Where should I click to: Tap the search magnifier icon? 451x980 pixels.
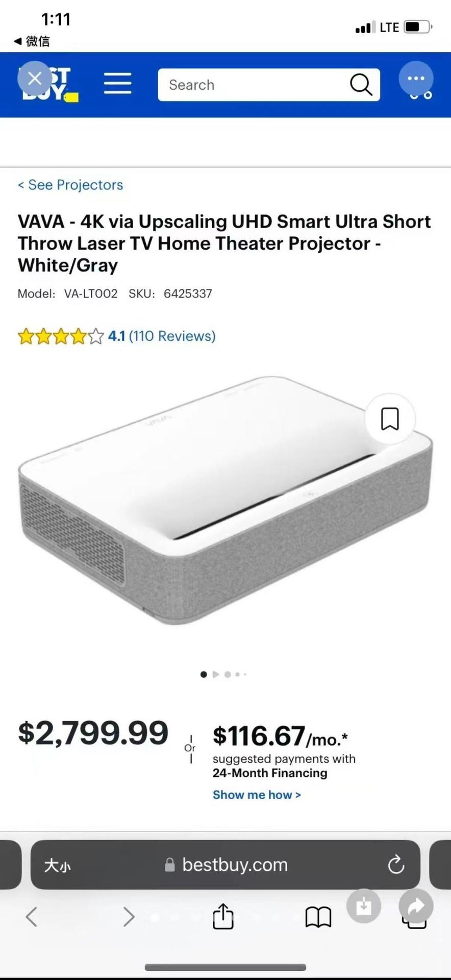tap(361, 84)
